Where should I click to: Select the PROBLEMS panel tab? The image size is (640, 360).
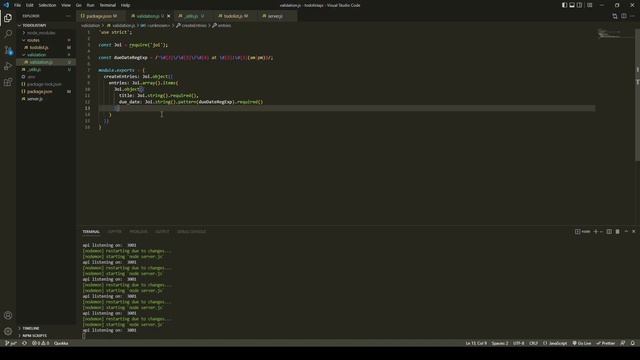138,231
